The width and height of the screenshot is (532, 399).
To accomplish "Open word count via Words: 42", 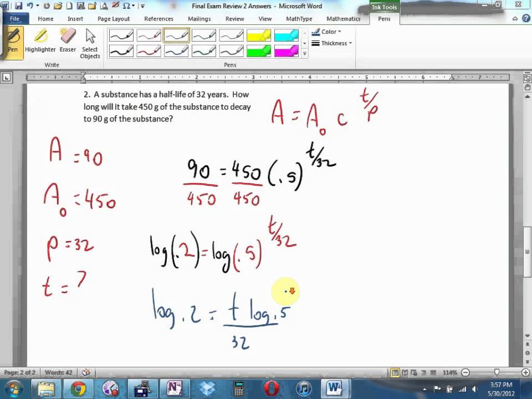I will [58, 372].
